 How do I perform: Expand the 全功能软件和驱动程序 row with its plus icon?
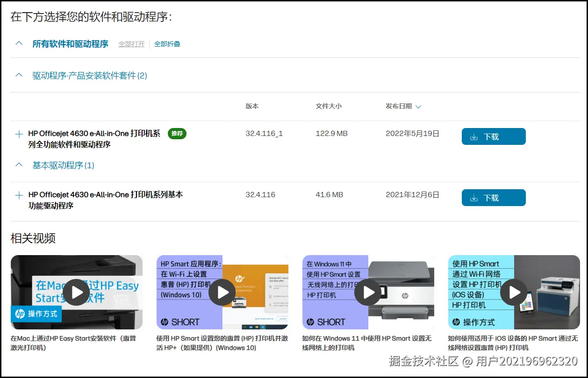click(19, 134)
